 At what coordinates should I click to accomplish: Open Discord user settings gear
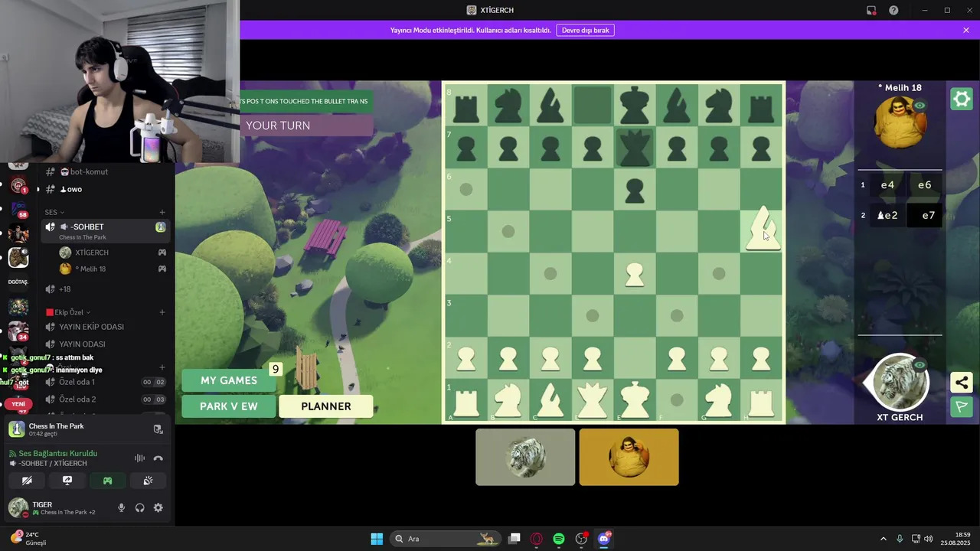coord(158,508)
